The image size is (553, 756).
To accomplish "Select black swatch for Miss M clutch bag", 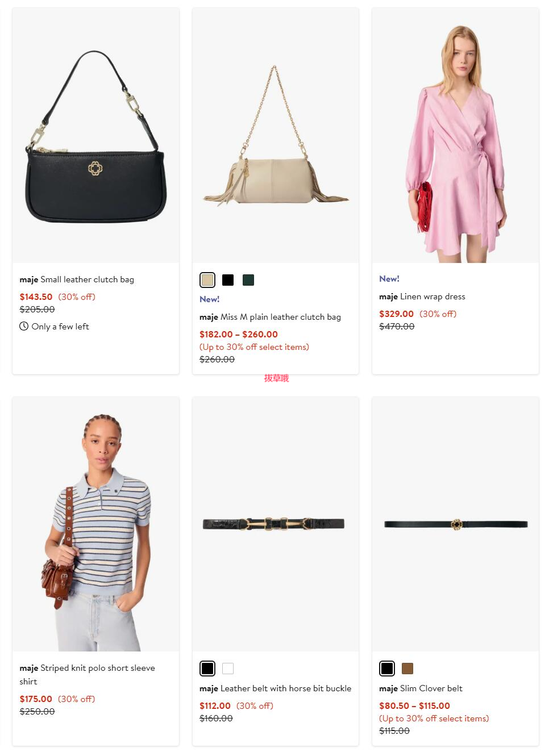I will (228, 280).
